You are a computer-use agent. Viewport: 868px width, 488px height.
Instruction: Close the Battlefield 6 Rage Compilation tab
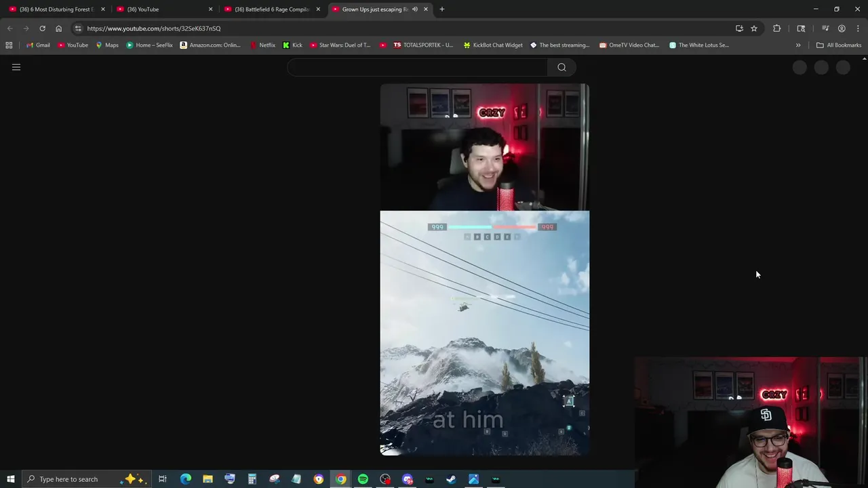pos(318,9)
